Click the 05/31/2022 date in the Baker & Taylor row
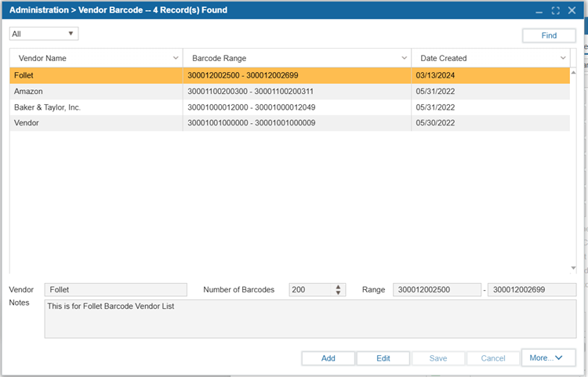Image resolution: width=588 pixels, height=377 pixels. coord(435,107)
